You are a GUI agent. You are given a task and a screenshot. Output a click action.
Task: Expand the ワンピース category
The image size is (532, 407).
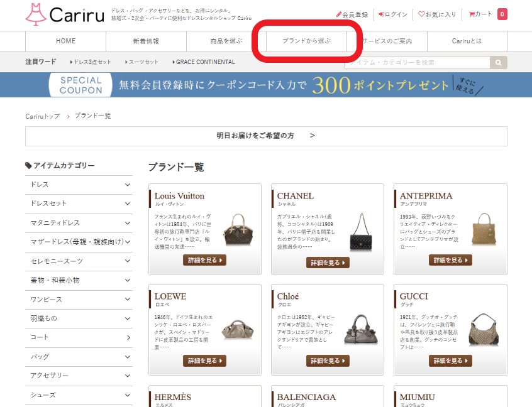[x=79, y=300]
